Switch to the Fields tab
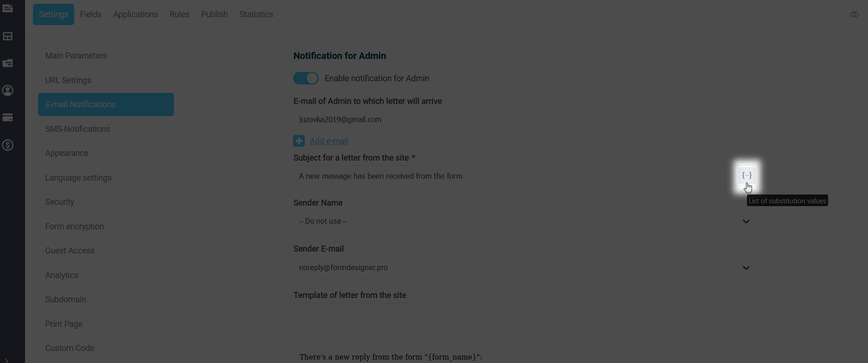The image size is (868, 363). 90,14
